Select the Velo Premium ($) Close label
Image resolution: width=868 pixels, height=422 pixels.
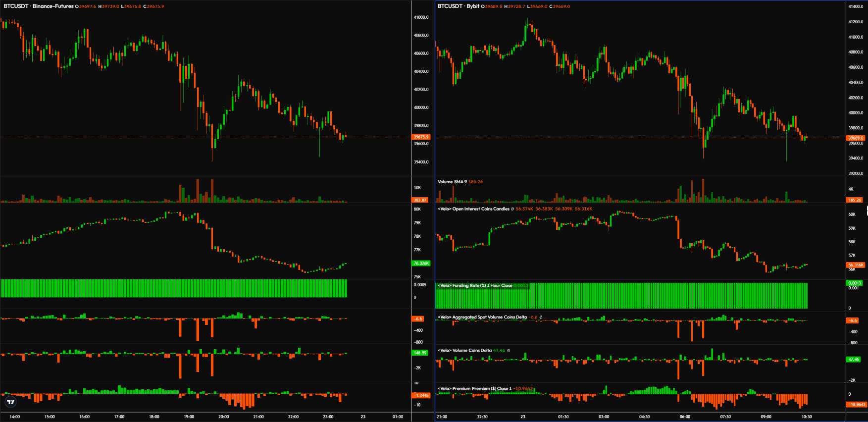[474, 389]
